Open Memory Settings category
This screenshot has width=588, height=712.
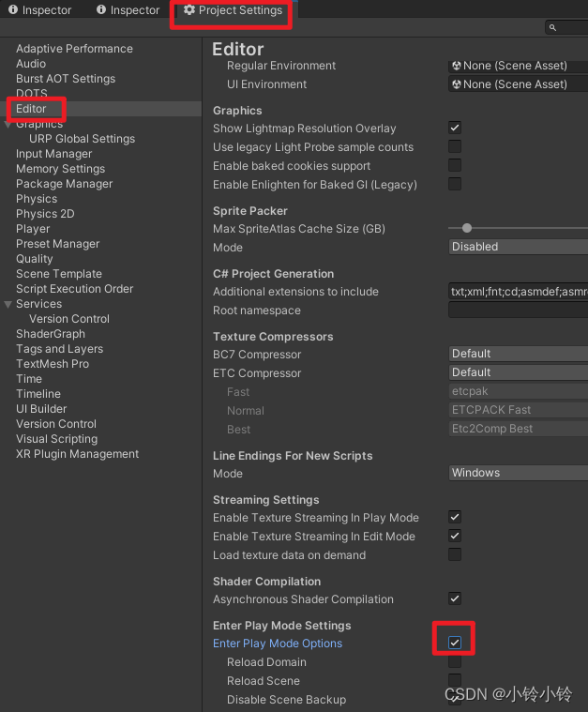[60, 169]
